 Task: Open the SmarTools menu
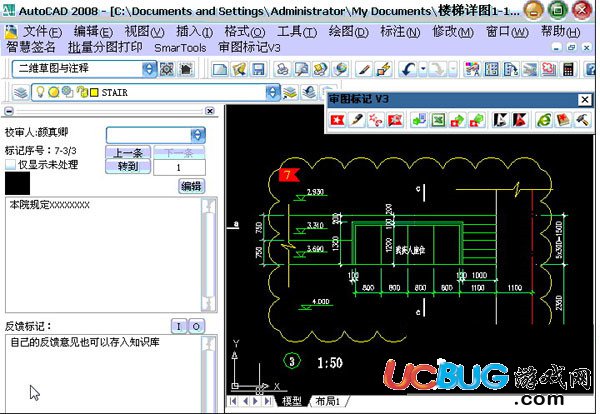point(180,48)
